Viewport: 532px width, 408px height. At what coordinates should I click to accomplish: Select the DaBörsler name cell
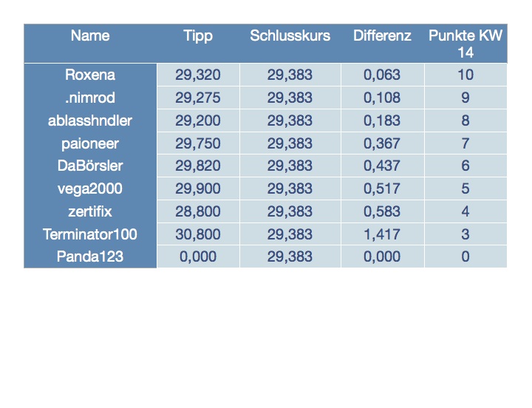click(x=90, y=166)
